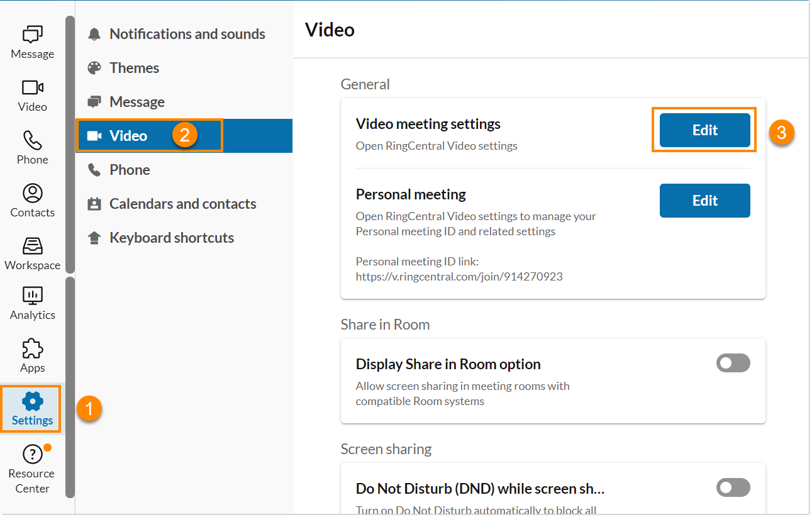
Task: Open the Analytics section
Action: pos(32,303)
